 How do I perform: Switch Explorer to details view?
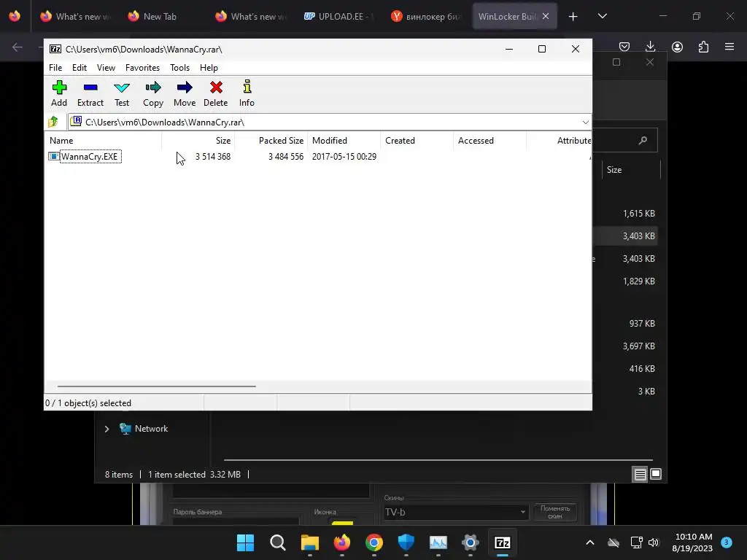coord(640,474)
